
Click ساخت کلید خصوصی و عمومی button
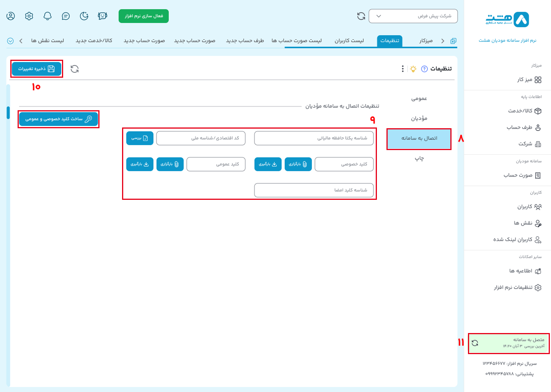(59, 119)
